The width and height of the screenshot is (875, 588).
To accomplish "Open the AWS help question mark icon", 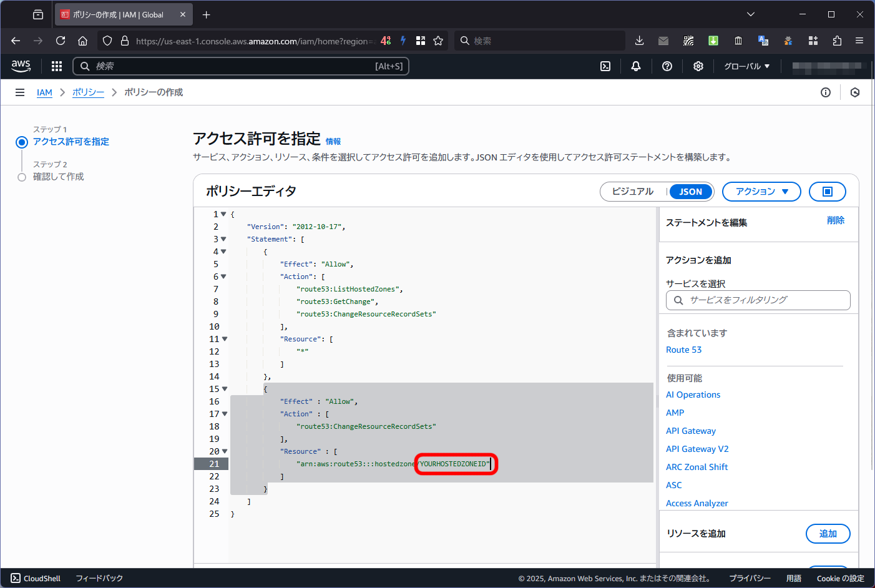I will (x=667, y=66).
